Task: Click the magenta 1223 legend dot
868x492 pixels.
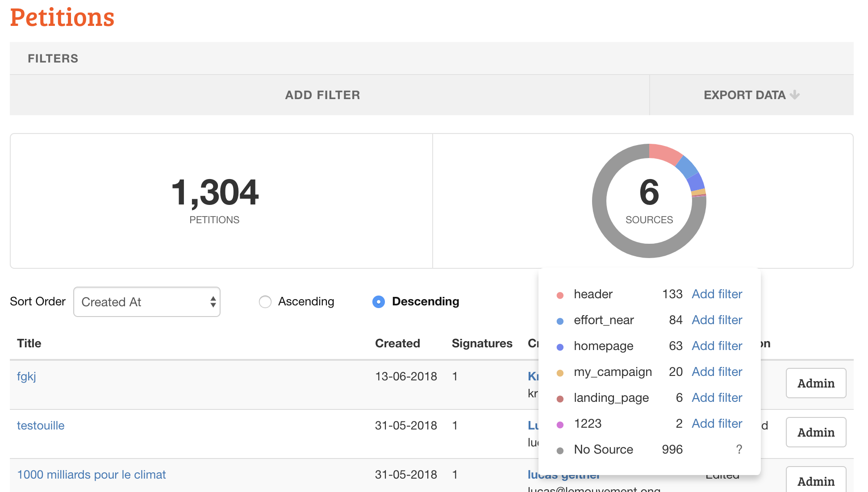Action: coord(560,425)
